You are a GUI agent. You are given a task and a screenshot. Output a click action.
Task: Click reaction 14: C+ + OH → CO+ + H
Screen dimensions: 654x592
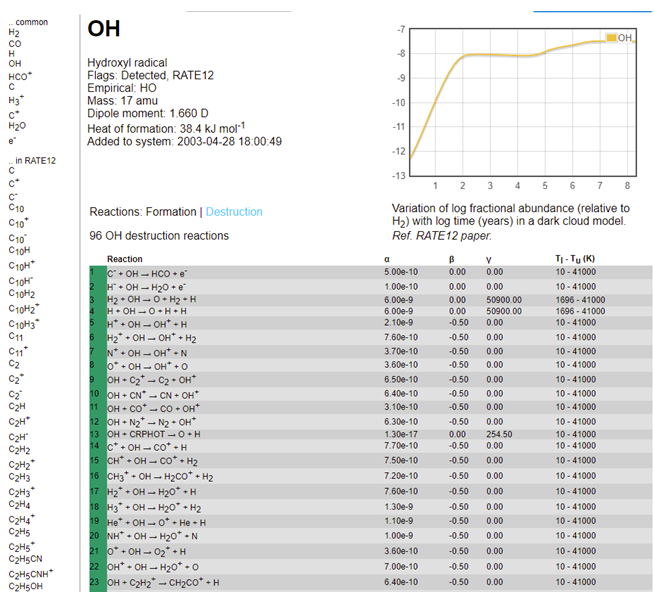tap(147, 447)
